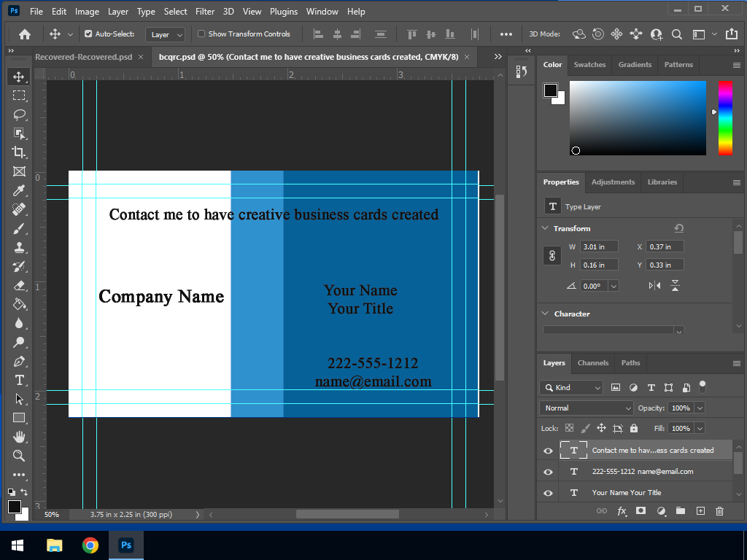Open the layer Opacity dropdown arrow

tap(700, 408)
